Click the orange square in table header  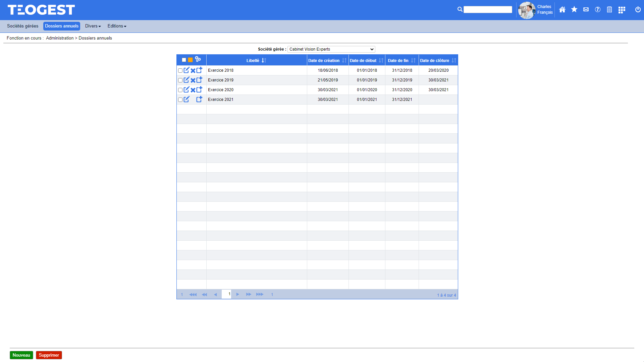point(190,60)
